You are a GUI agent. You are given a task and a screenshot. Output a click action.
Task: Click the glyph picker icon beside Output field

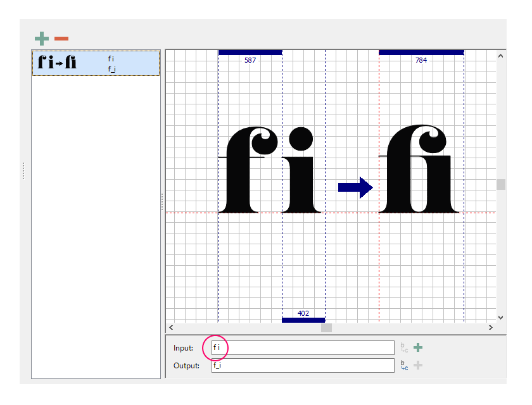[x=404, y=365]
